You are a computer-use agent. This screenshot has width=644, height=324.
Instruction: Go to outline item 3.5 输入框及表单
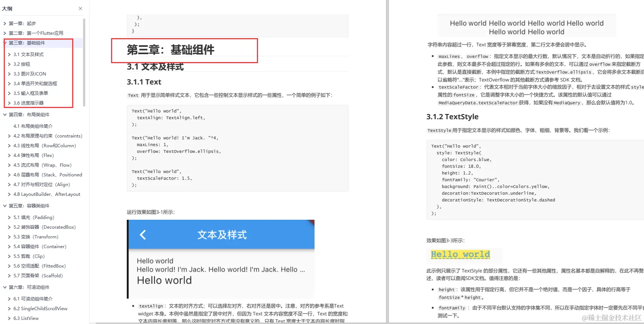[x=31, y=93]
